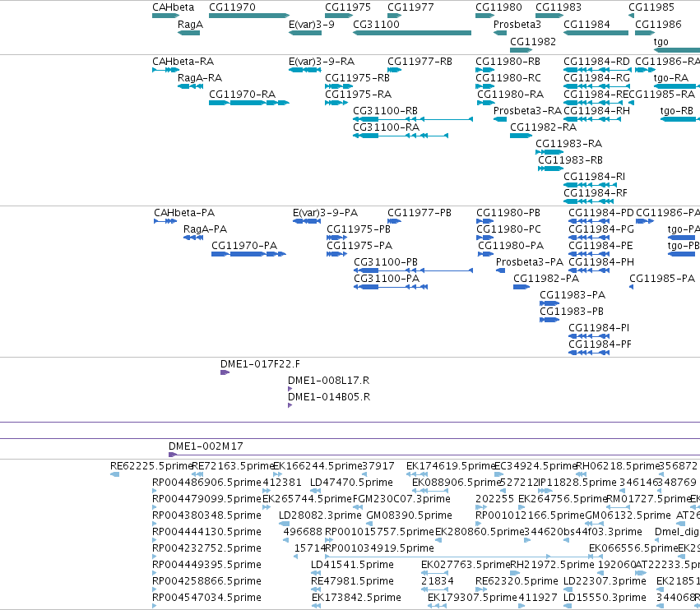Click the DME1-008L17.R BAC end label
This screenshot has height=610, width=700.
point(328,380)
